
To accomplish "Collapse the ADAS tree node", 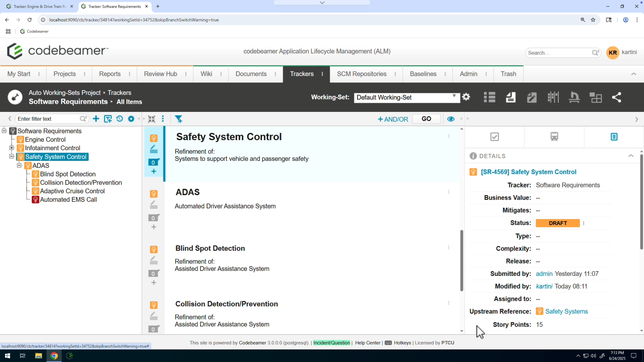I will tap(19, 165).
